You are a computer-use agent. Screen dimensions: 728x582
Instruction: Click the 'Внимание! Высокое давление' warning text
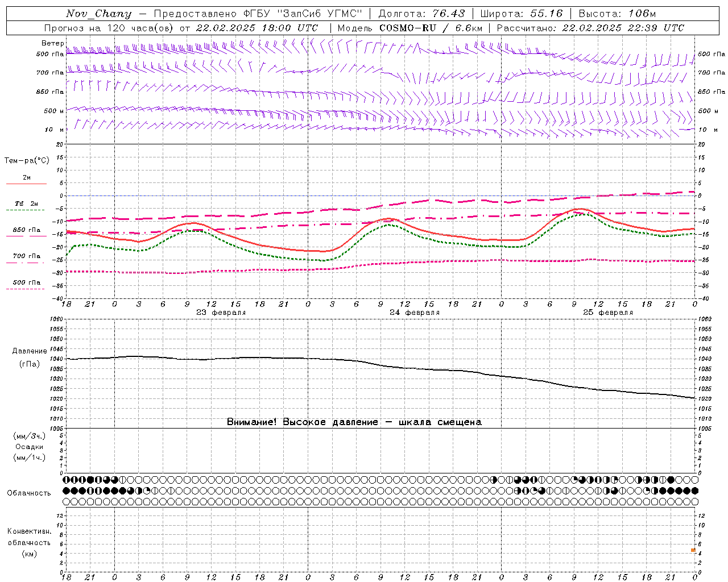302,422
